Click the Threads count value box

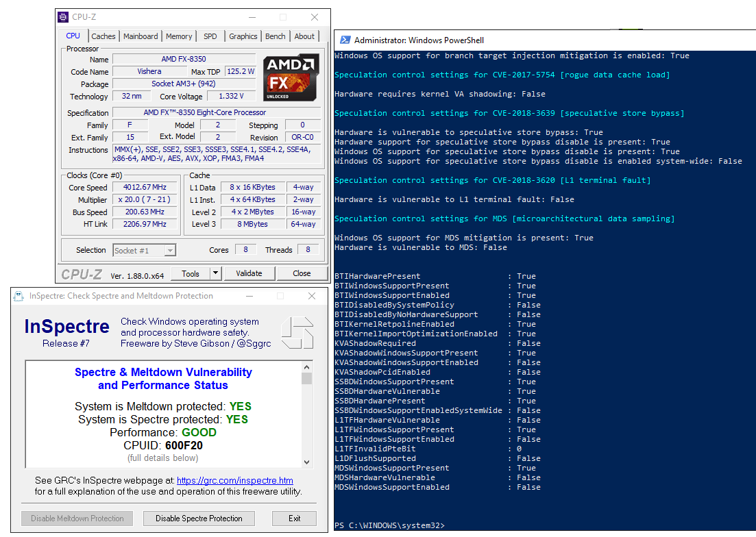[x=308, y=249]
